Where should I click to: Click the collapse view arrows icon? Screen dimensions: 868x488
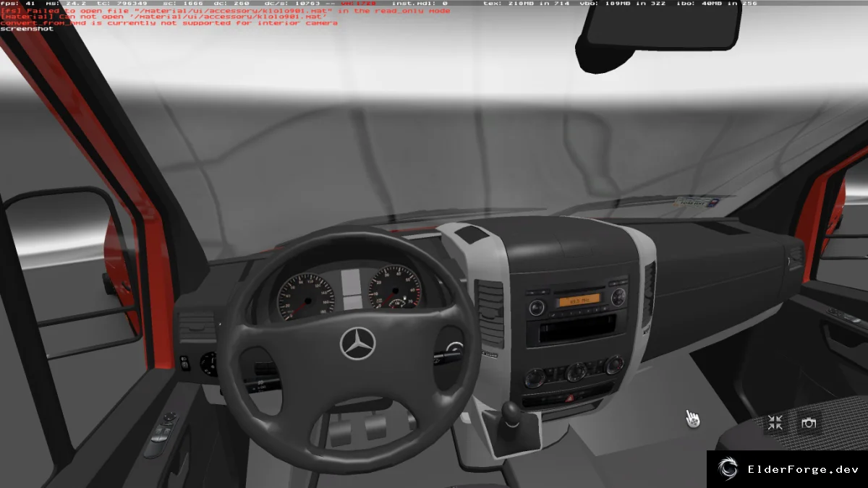tap(775, 423)
